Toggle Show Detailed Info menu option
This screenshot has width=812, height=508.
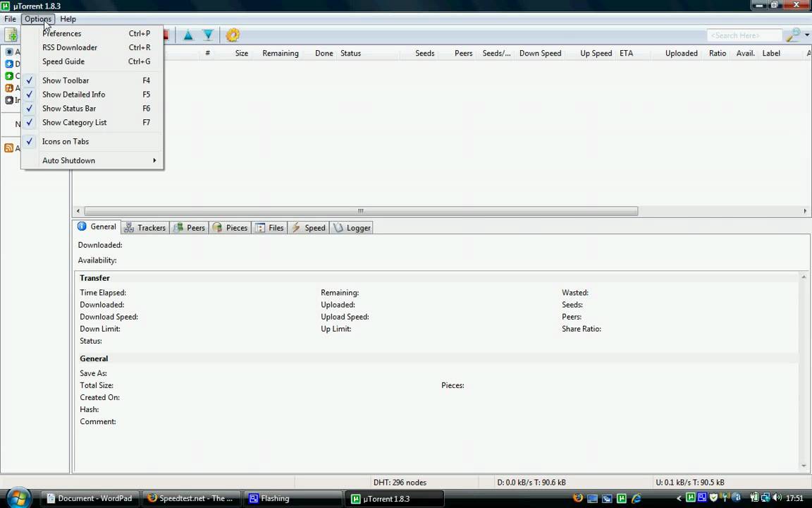[x=92, y=95]
